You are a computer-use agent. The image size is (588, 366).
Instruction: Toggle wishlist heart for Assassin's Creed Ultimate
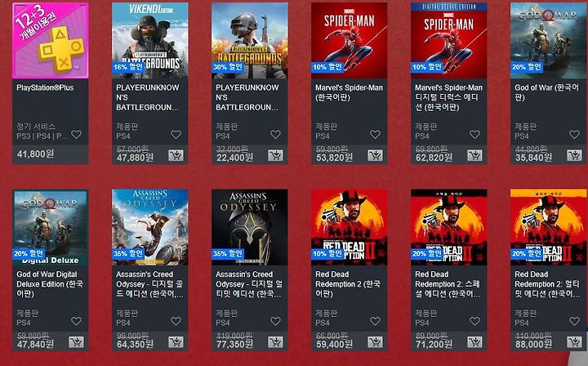[276, 321]
